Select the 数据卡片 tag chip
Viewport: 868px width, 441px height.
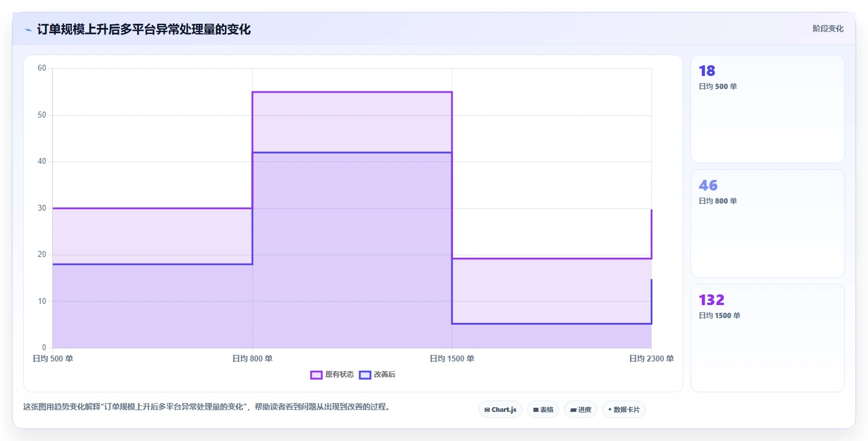pyautogui.click(x=624, y=410)
